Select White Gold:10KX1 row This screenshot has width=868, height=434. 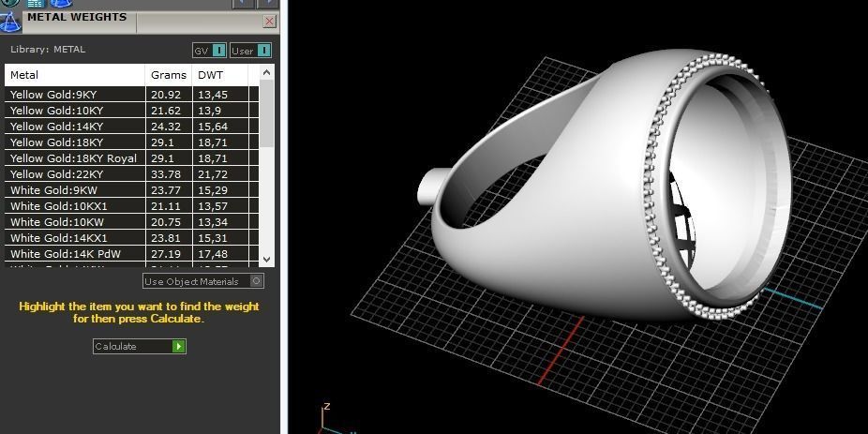tap(132, 206)
